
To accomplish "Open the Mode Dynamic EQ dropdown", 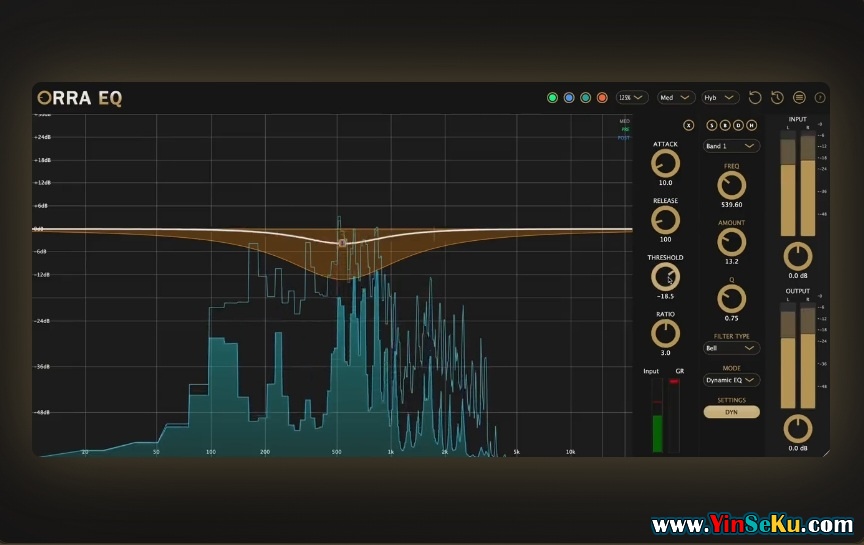I will pos(731,380).
